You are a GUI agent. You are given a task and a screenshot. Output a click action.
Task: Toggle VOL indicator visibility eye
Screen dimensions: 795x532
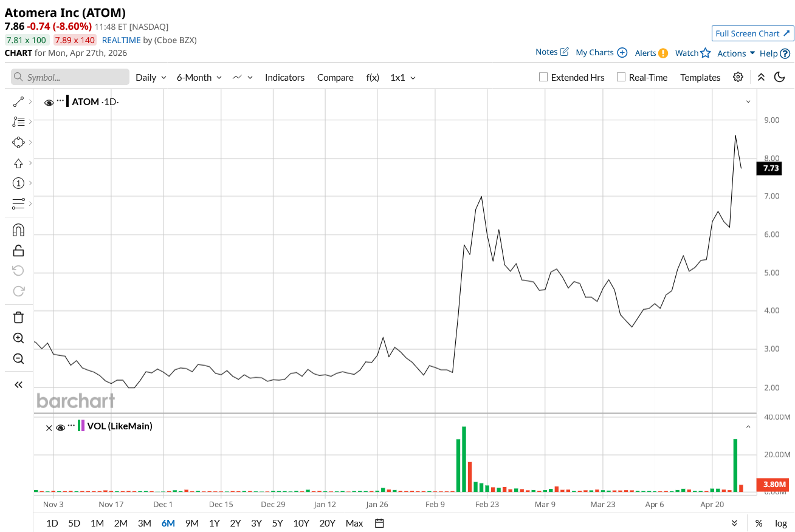coord(60,428)
